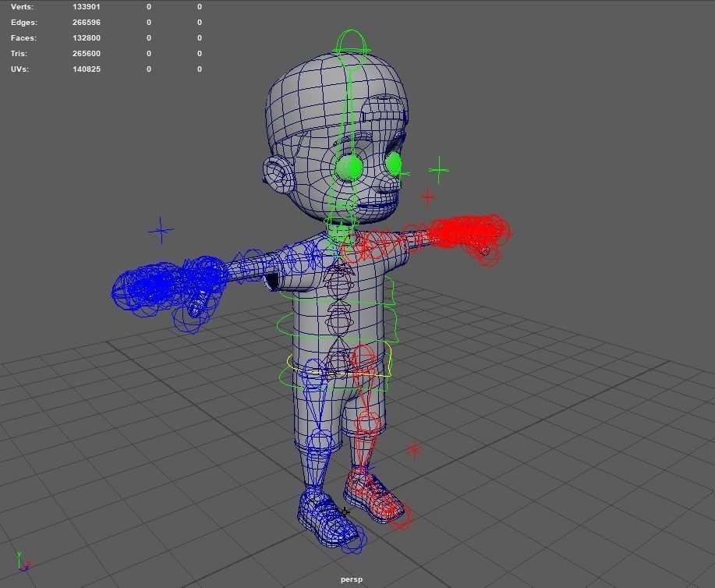Select the red hand finger controls cluster

(x=469, y=232)
